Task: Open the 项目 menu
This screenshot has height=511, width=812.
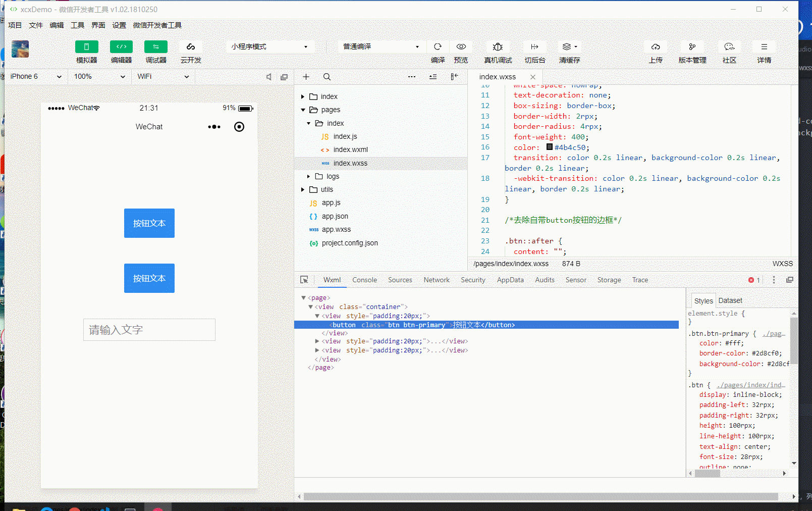Action: point(15,25)
